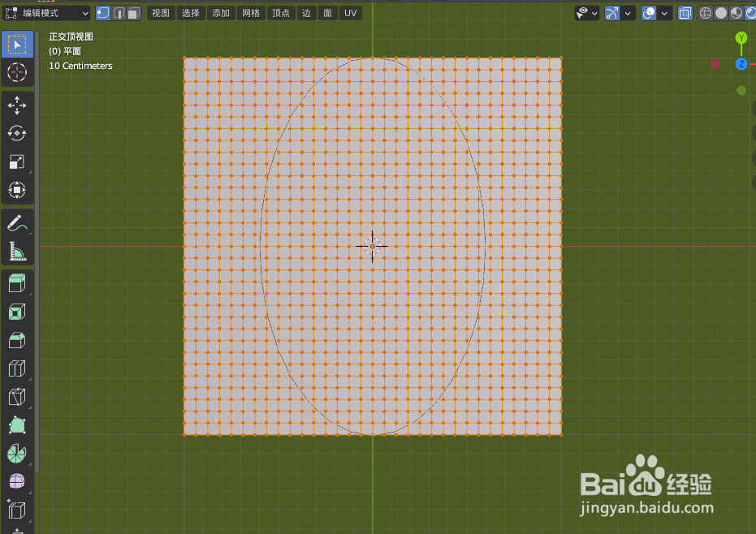756x534 pixels.
Task: Switch to rendered viewport shading
Action: pos(750,13)
